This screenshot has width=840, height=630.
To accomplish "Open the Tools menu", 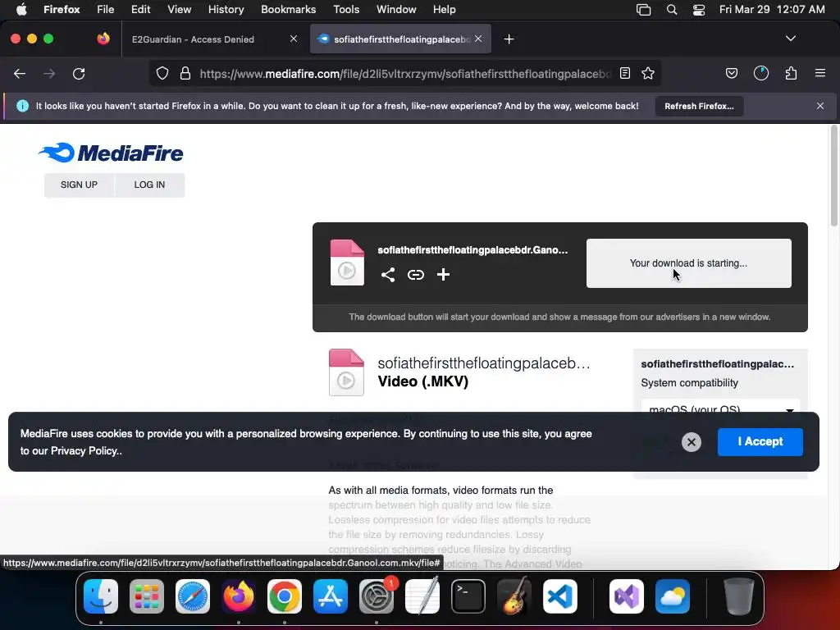I will point(346,10).
